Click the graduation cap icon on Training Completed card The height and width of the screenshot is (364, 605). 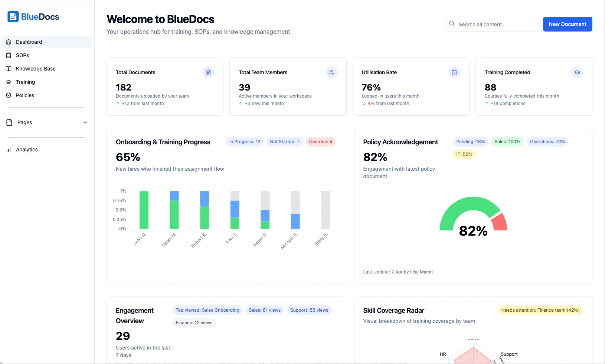tap(577, 72)
